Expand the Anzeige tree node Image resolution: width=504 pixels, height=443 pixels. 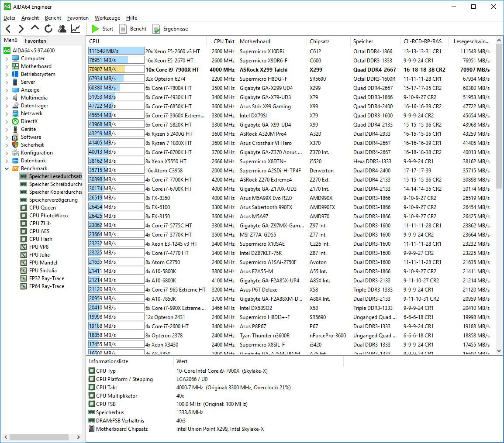7,90
